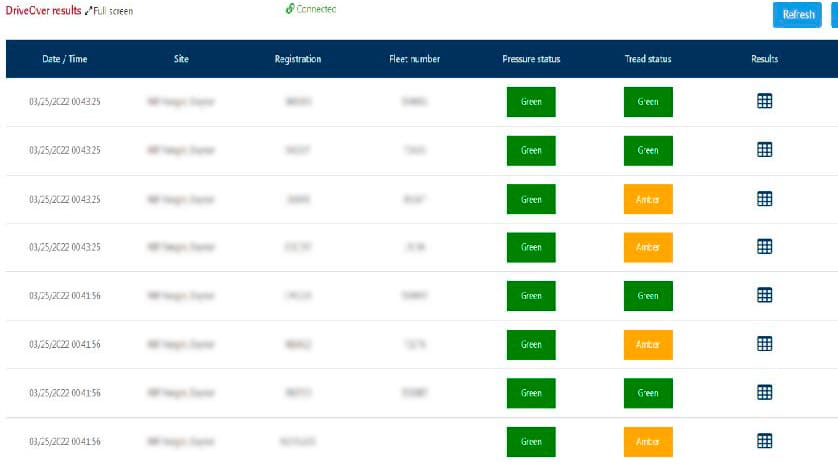Viewport: 838px width, 464px height.
Task: Sort by Tread status column header
Action: tap(648, 59)
